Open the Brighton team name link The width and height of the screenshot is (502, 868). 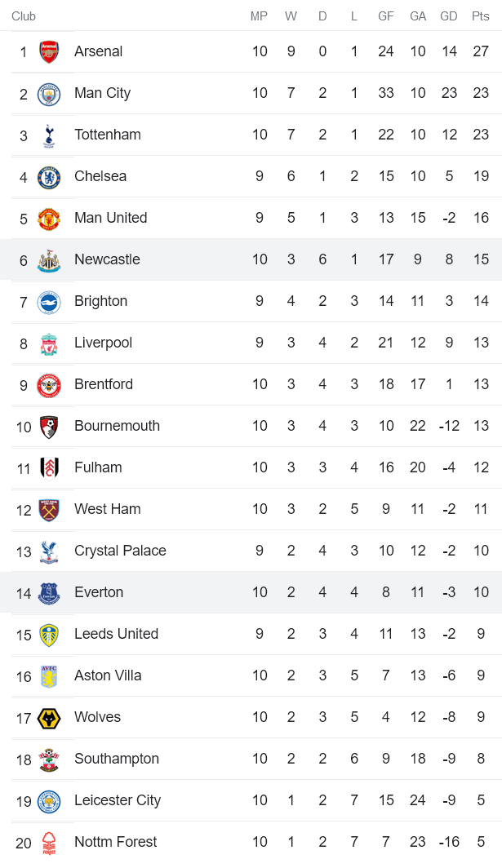click(x=100, y=301)
